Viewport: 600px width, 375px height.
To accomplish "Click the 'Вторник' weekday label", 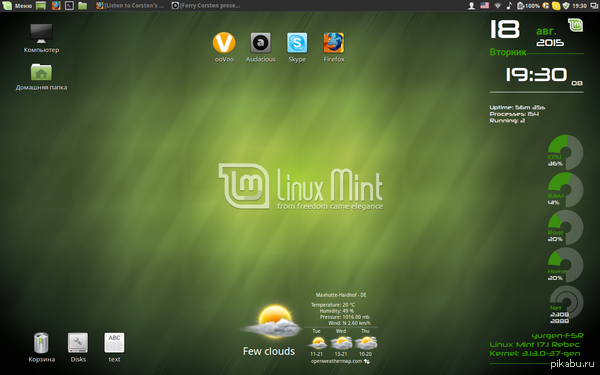I will [508, 52].
